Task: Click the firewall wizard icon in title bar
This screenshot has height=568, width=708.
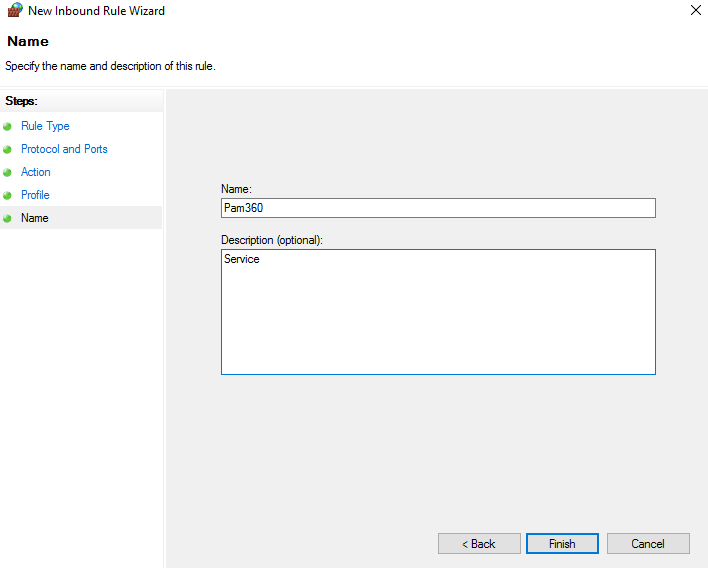Action: tap(14, 11)
